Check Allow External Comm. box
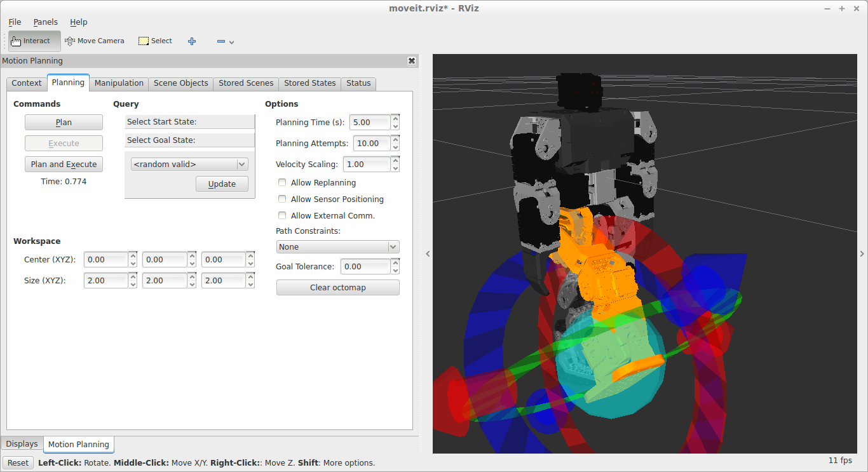The image size is (868, 472). [282, 216]
